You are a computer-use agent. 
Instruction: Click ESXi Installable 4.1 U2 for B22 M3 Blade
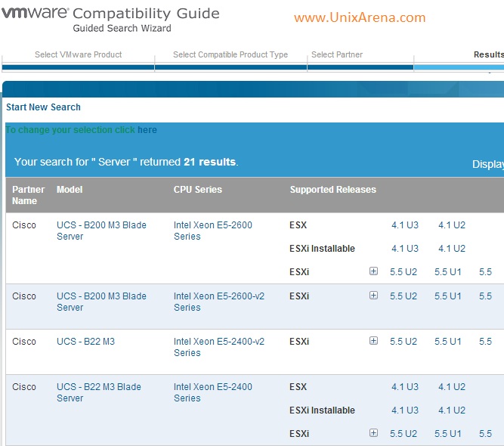pos(452,410)
